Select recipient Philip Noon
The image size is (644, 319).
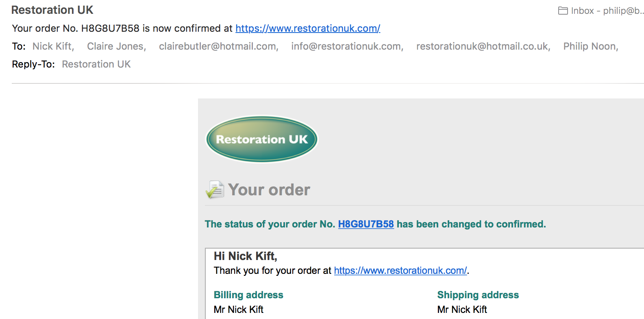click(590, 46)
